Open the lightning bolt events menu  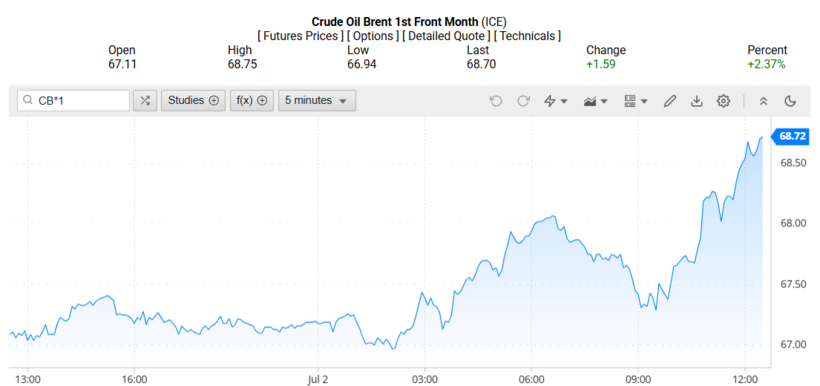[x=555, y=101]
